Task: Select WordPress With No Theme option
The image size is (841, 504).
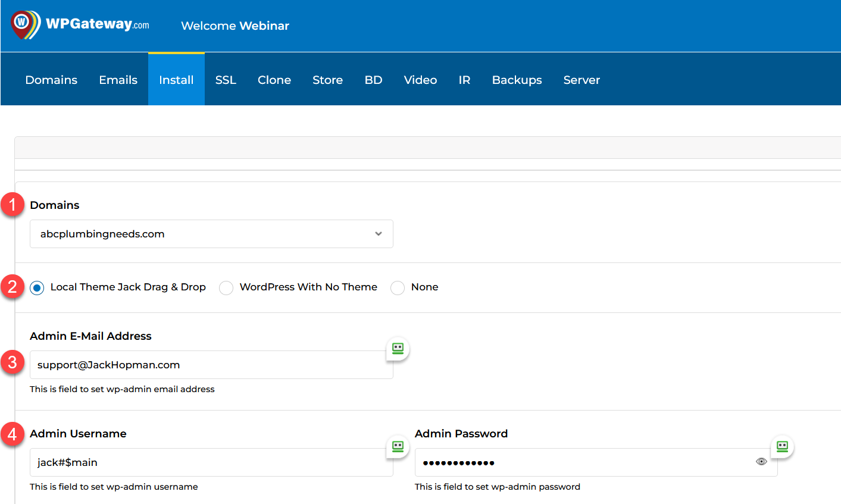Action: [x=226, y=288]
